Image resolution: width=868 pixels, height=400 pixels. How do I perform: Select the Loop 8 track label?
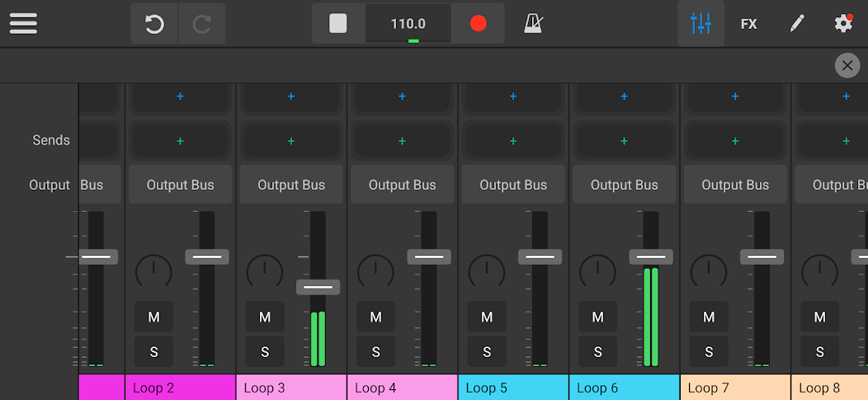830,388
